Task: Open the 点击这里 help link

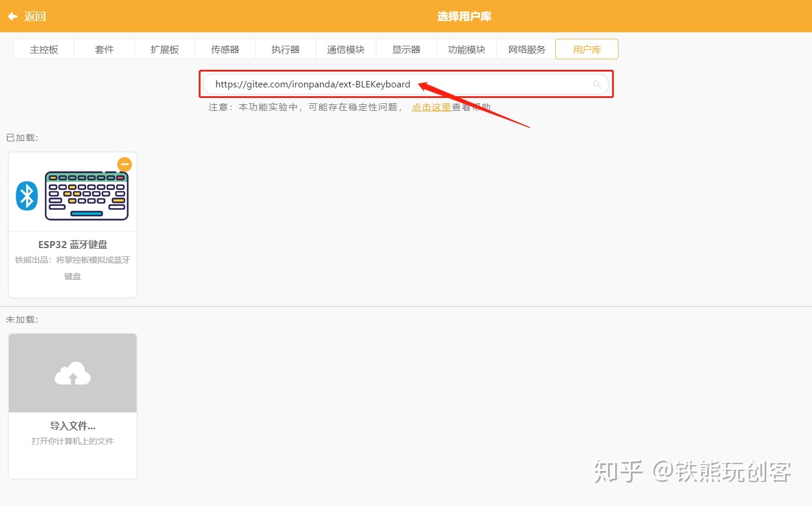Action: coord(432,107)
